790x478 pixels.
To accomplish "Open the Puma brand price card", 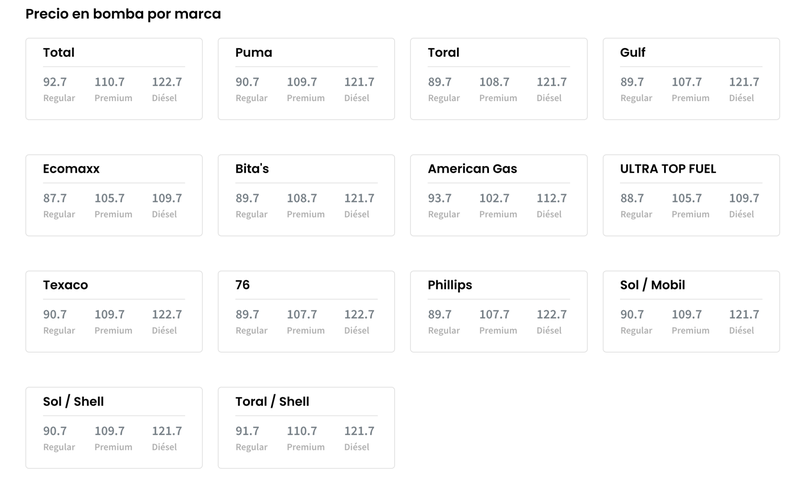I will point(306,79).
